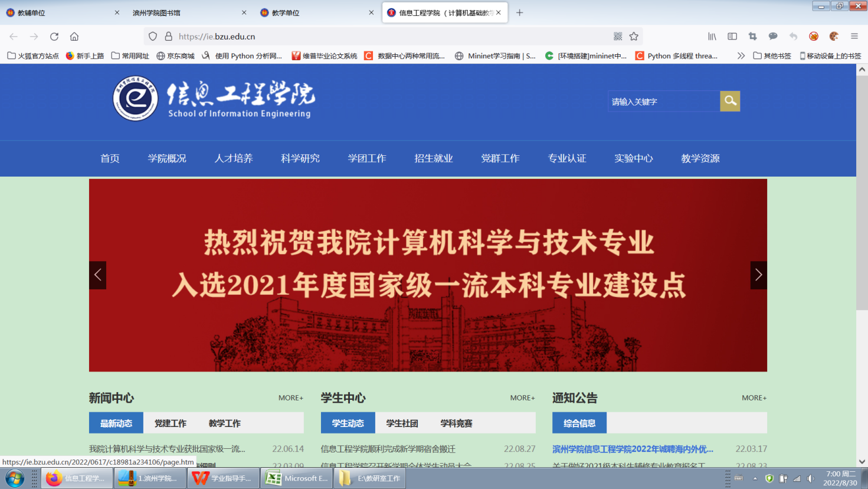868x489 pixels.
Task: Click the page QR code icon
Action: coord(618,37)
